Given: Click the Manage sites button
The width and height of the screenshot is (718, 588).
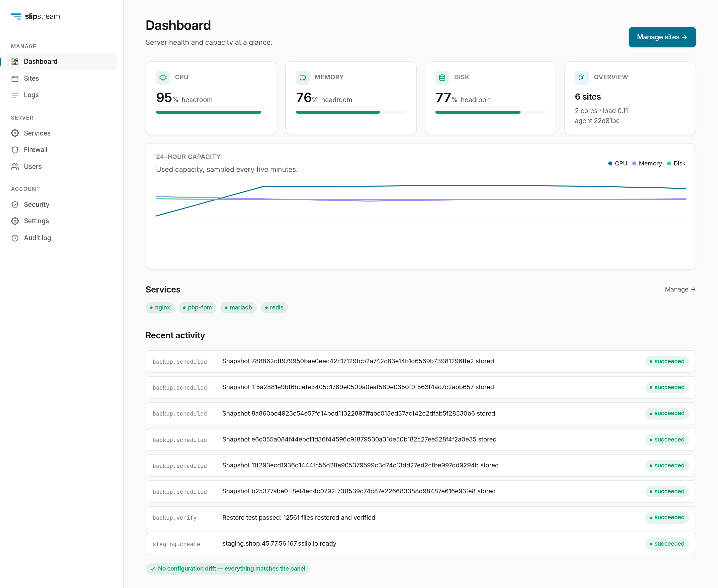Looking at the screenshot, I should [x=662, y=37].
